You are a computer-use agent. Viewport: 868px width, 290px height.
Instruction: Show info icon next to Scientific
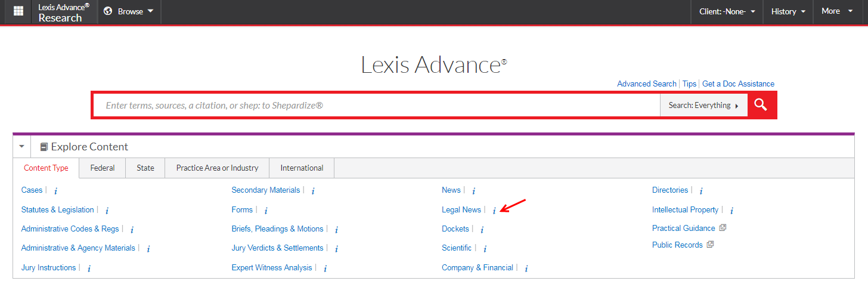[485, 249]
